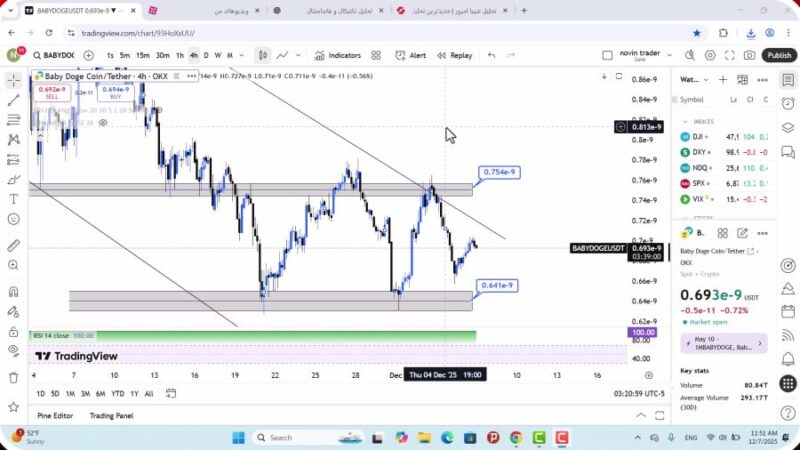This screenshot has height=450, width=800.
Task: Toggle hide all drawings eye icon
Action: click(x=13, y=350)
